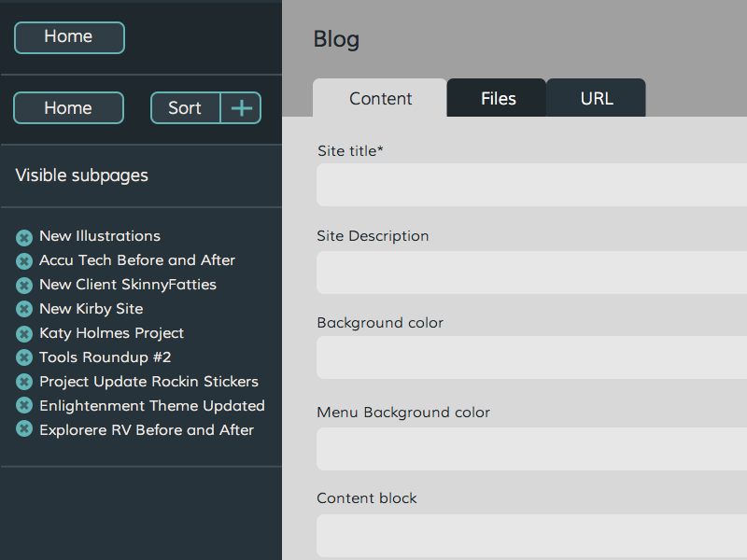Focus the Background color input field

(531, 357)
